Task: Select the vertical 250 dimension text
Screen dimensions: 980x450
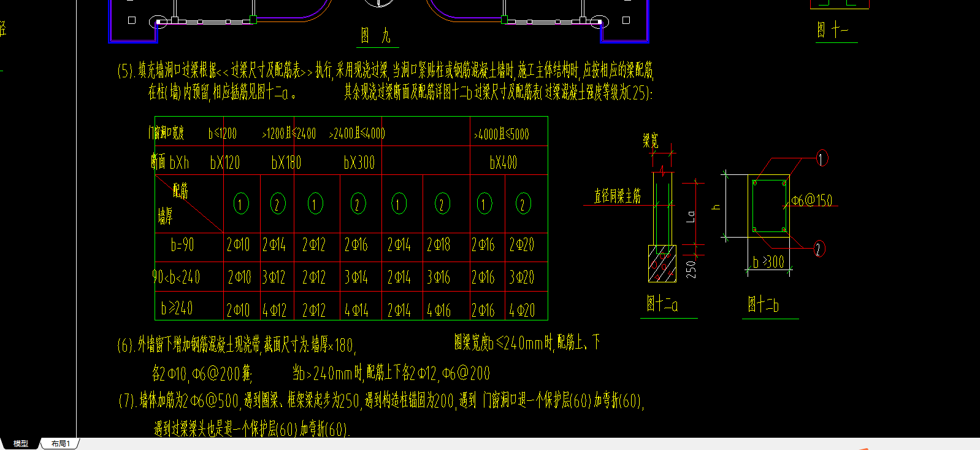Action: click(691, 270)
